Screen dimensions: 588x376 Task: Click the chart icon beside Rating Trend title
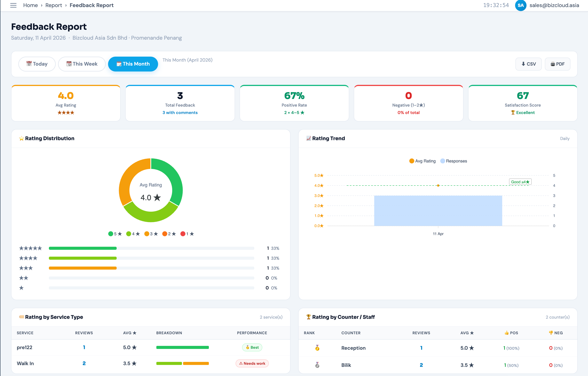(309, 138)
